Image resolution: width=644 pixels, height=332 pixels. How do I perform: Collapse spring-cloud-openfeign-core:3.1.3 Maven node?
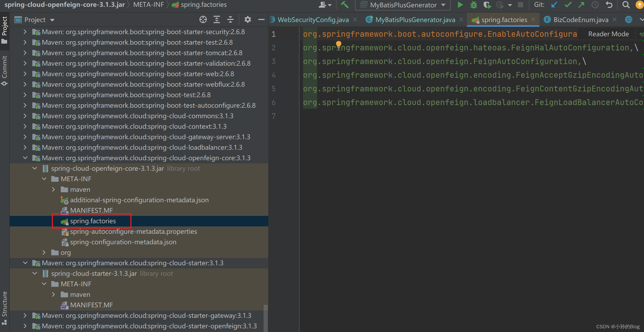tap(25, 158)
